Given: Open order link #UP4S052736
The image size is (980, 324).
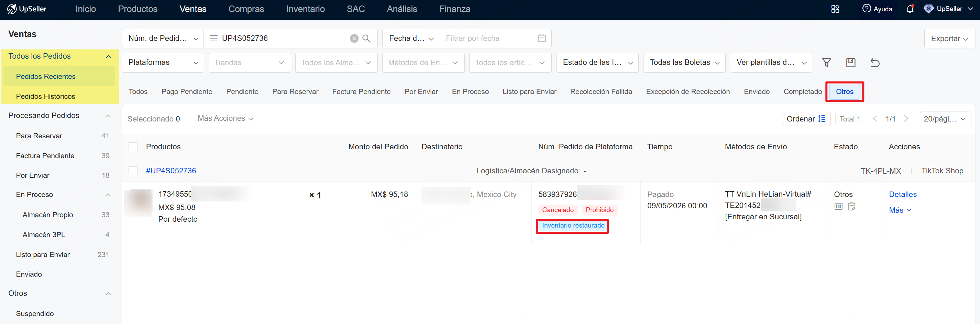Looking at the screenshot, I should click(x=171, y=171).
